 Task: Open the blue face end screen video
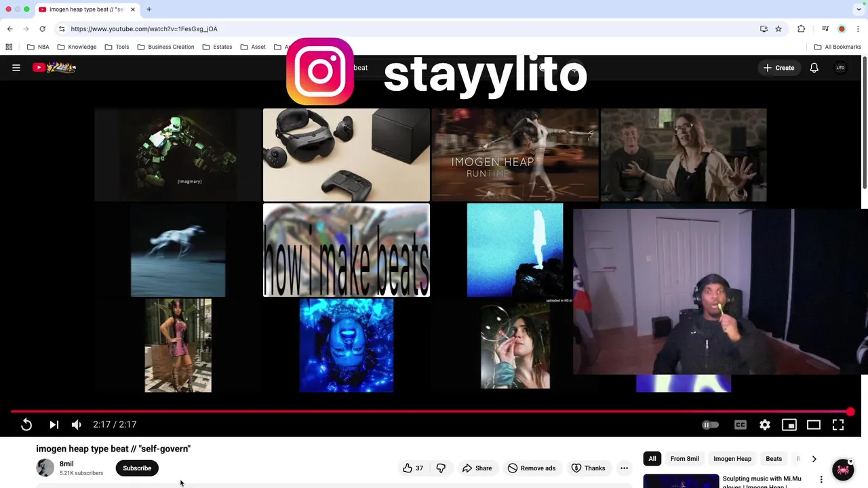click(x=347, y=345)
